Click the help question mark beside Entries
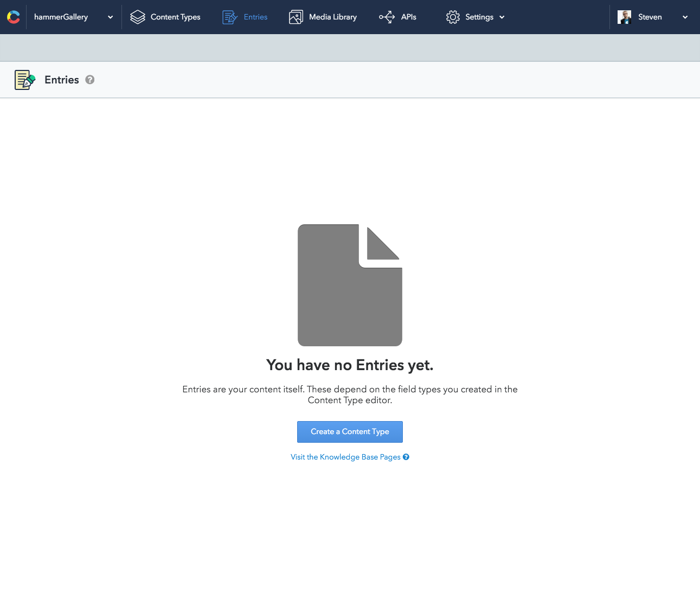Viewport: 700px width, 614px height. [90, 80]
